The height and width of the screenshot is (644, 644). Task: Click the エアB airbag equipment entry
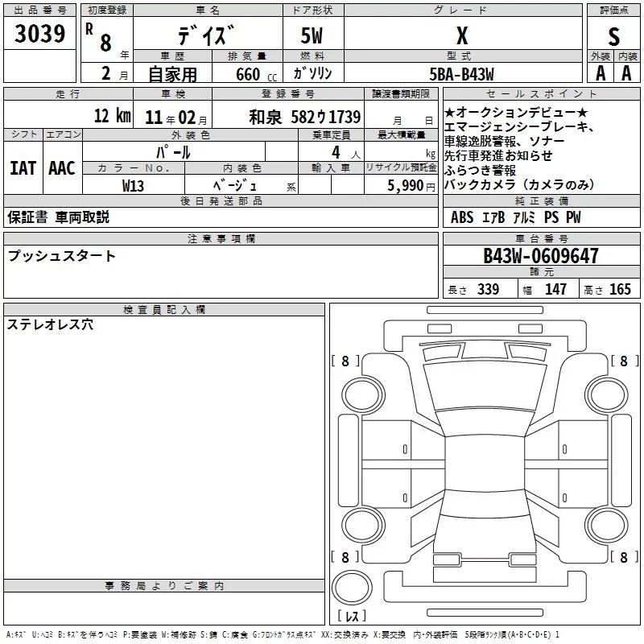(x=493, y=217)
